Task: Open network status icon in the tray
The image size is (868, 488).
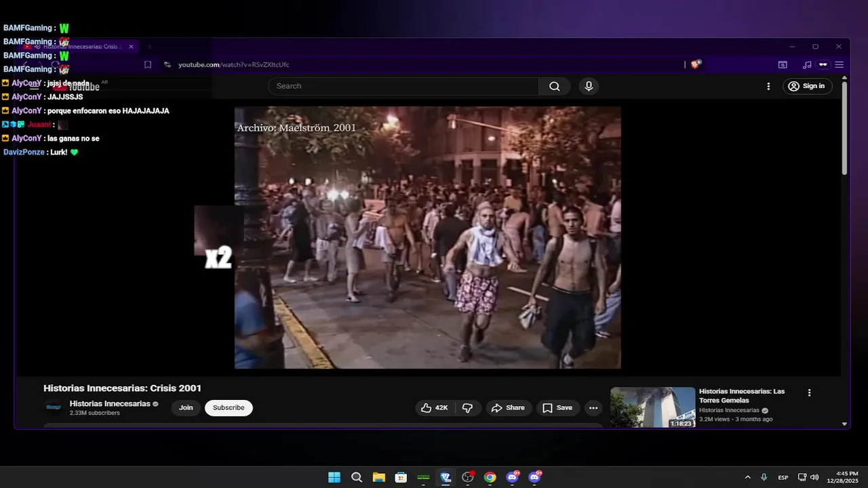Action: (802, 477)
